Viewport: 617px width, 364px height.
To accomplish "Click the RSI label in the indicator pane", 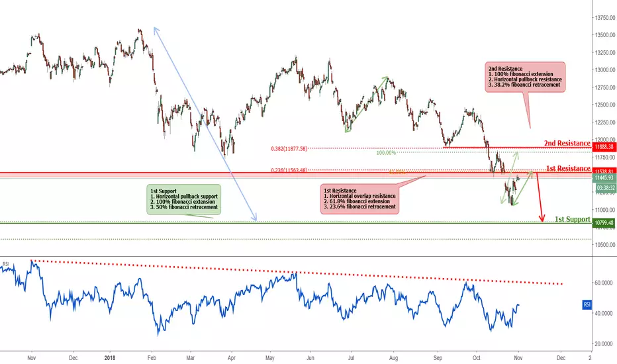I will pyautogui.click(x=5, y=263).
